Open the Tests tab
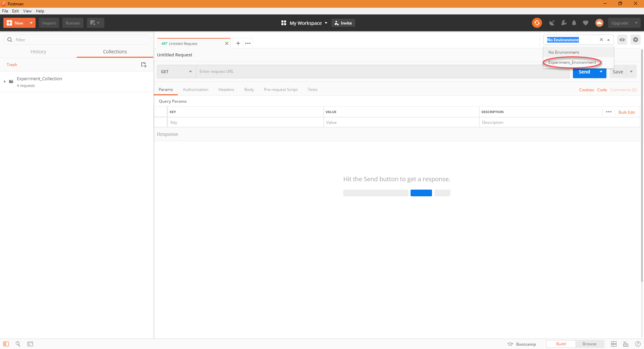 [x=312, y=90]
